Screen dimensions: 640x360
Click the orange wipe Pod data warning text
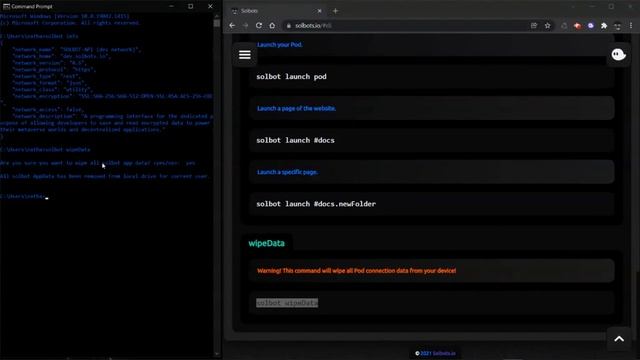(356, 271)
